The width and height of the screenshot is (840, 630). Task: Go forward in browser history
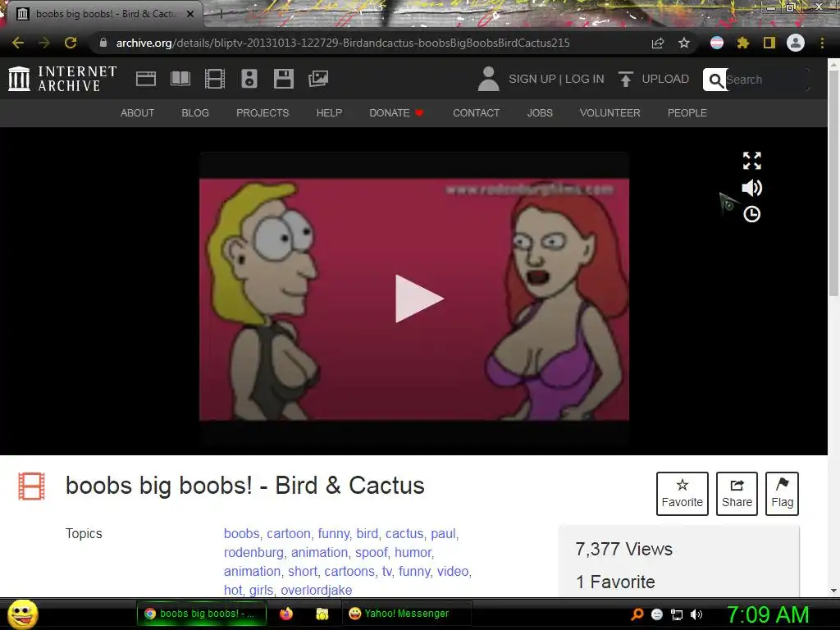pos(44,43)
